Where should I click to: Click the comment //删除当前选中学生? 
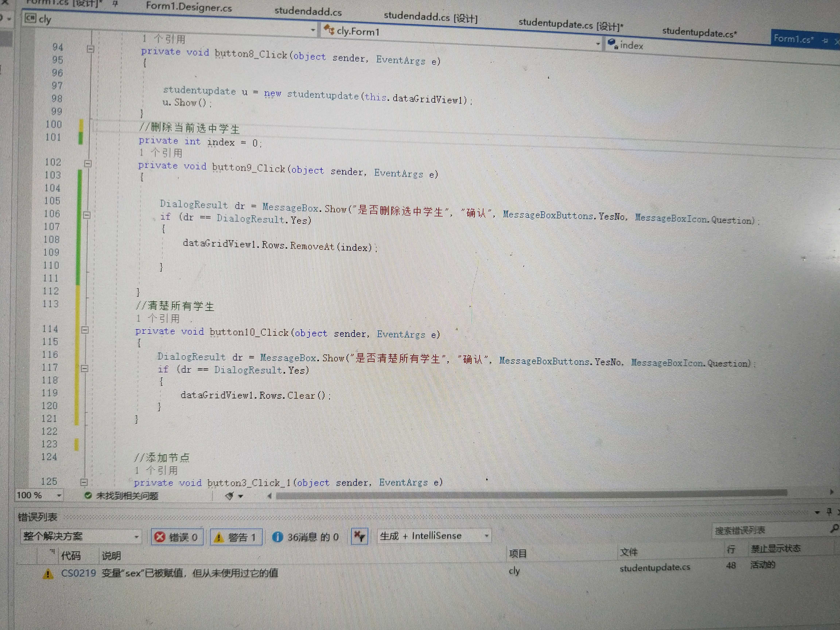coord(190,128)
